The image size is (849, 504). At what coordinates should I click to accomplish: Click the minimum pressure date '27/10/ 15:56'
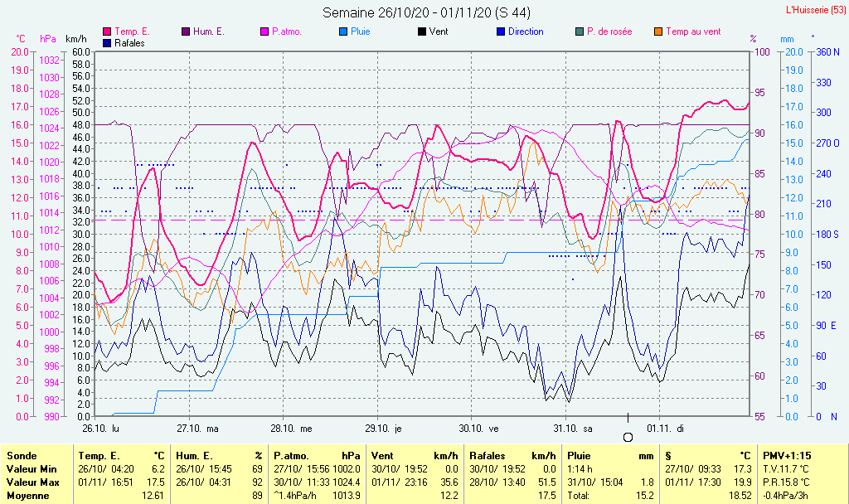(301, 469)
